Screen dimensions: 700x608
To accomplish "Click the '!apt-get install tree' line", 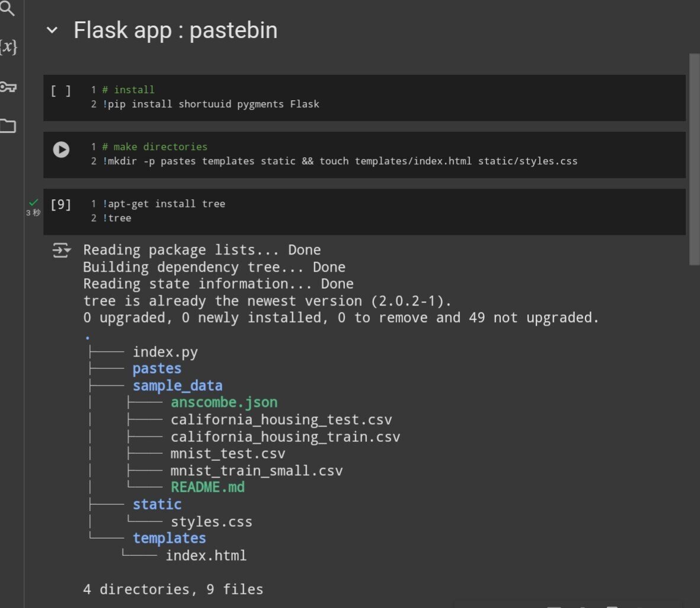I will coord(164,203).
